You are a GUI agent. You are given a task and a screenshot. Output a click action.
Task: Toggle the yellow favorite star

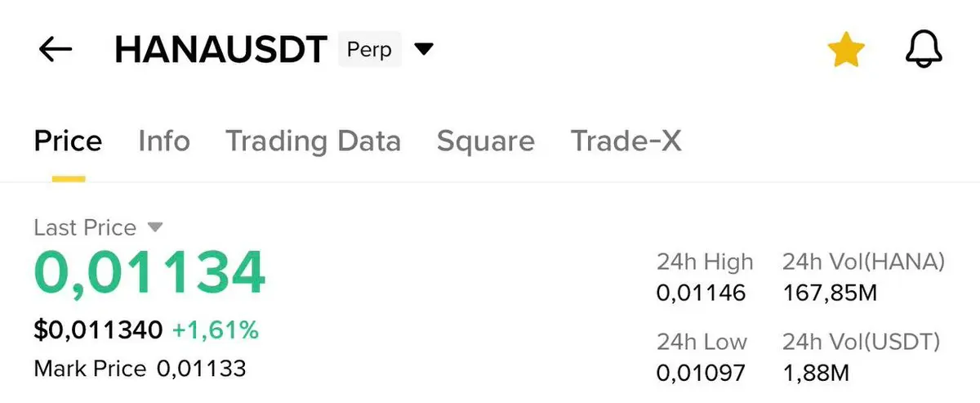[x=845, y=51]
